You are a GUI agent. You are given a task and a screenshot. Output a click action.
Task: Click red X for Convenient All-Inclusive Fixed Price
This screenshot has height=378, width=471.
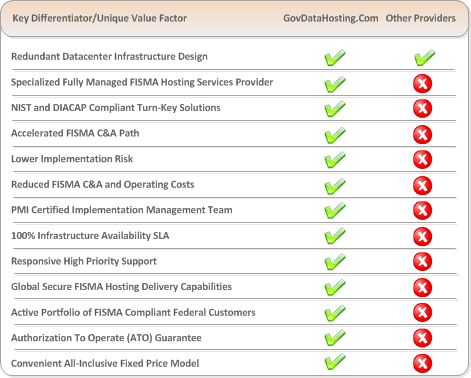tap(422, 363)
